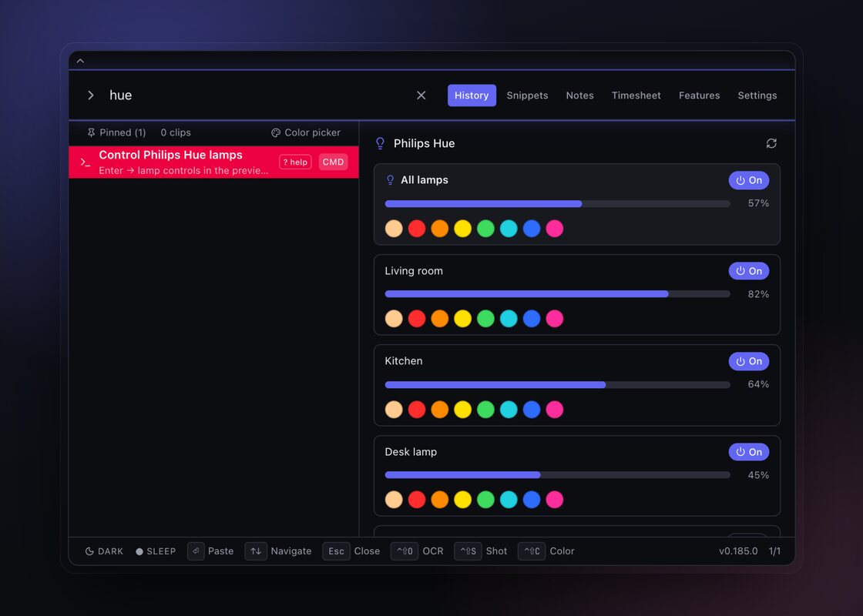
Task: Click the All lamps bulb icon
Action: pos(390,180)
